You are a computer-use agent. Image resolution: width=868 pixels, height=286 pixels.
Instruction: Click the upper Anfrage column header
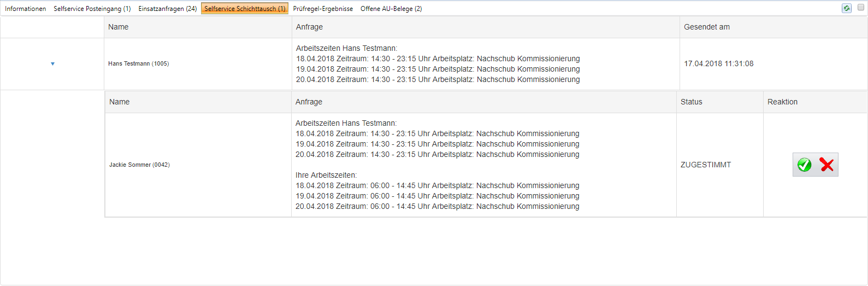[x=486, y=27]
